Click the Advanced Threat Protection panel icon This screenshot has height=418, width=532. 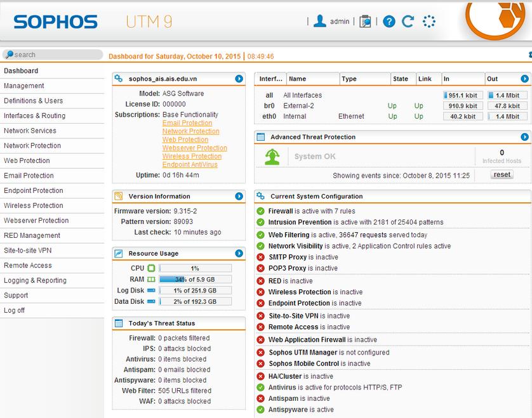pyautogui.click(x=260, y=137)
